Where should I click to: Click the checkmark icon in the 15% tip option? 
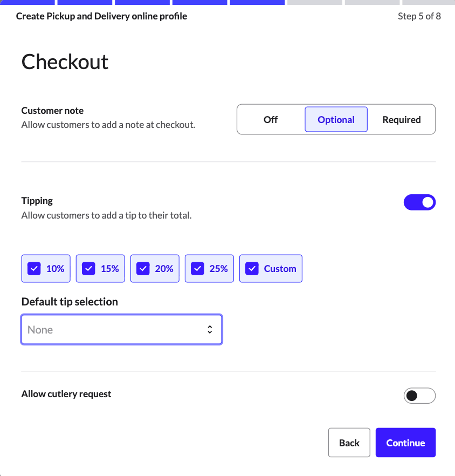pos(88,268)
